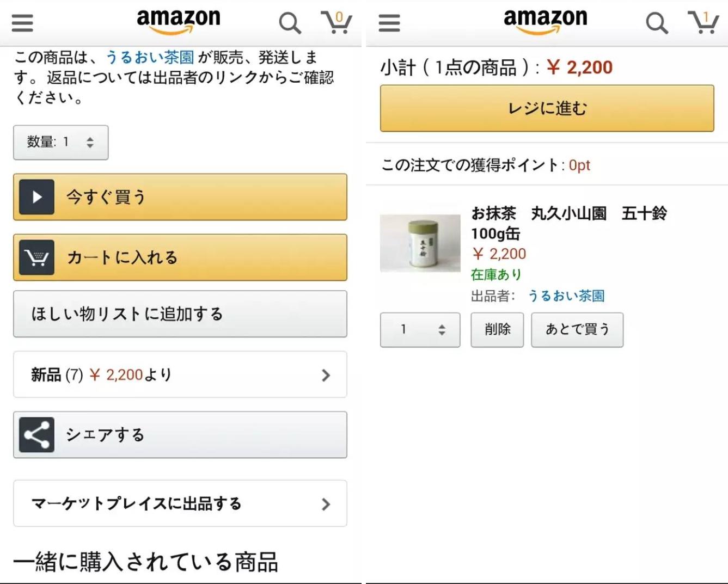Open the quantity selector in the cart
Image resolution: width=728 pixels, height=584 pixels.
(419, 329)
